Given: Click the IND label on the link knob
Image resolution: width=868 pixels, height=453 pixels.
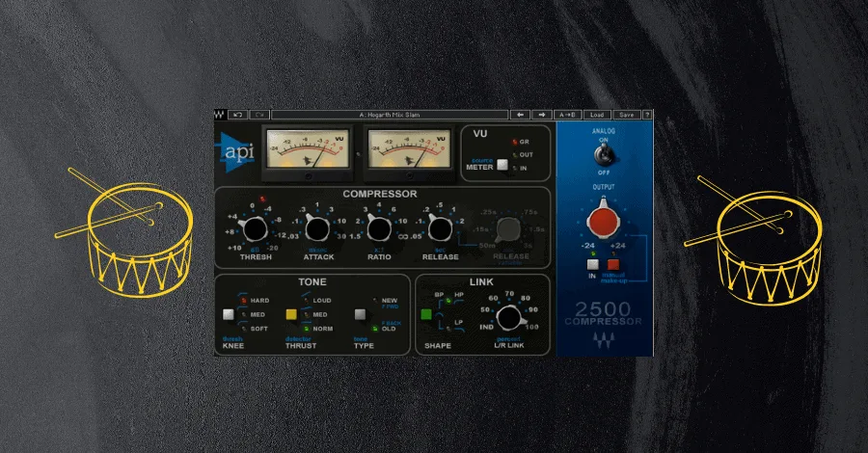Looking at the screenshot, I should point(486,327).
